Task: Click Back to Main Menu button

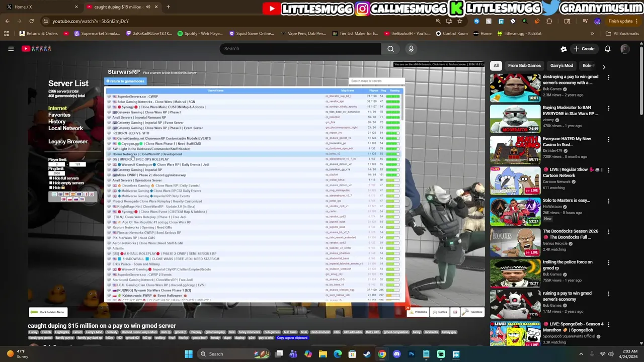Action: tap(48, 312)
